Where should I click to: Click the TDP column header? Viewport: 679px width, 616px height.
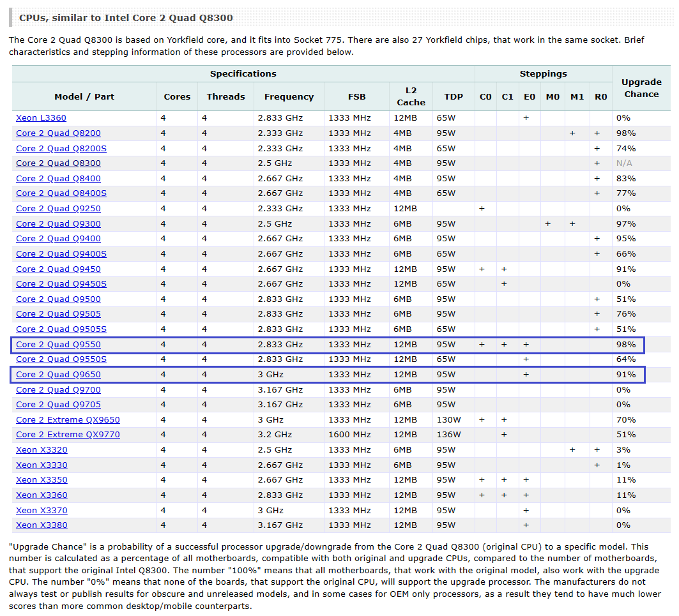pos(454,96)
